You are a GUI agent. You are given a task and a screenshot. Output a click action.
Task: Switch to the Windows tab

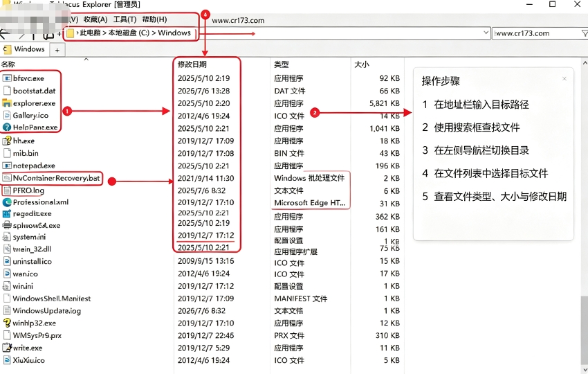pos(24,49)
